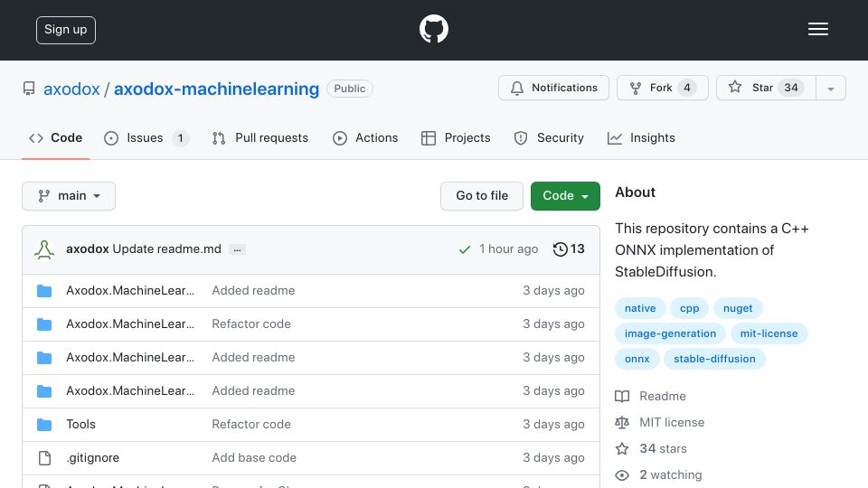Open the Add base code commit link
868x488 pixels.
pyautogui.click(x=254, y=457)
